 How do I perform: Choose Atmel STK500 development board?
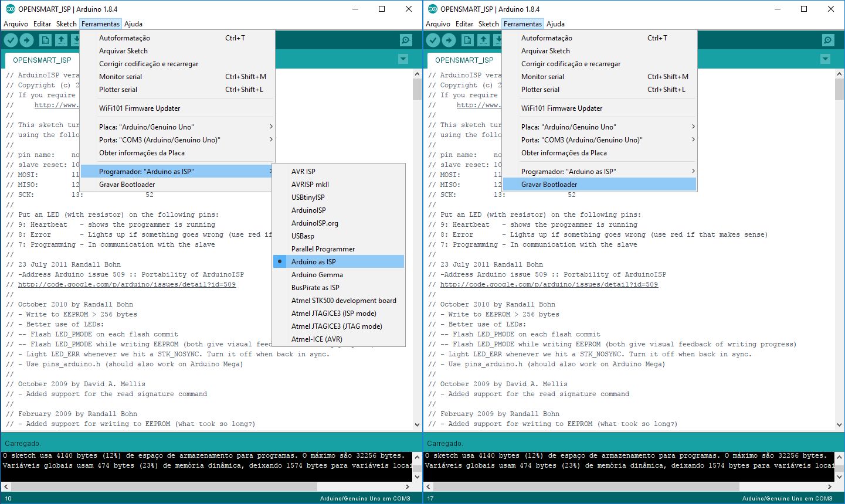pyautogui.click(x=339, y=300)
